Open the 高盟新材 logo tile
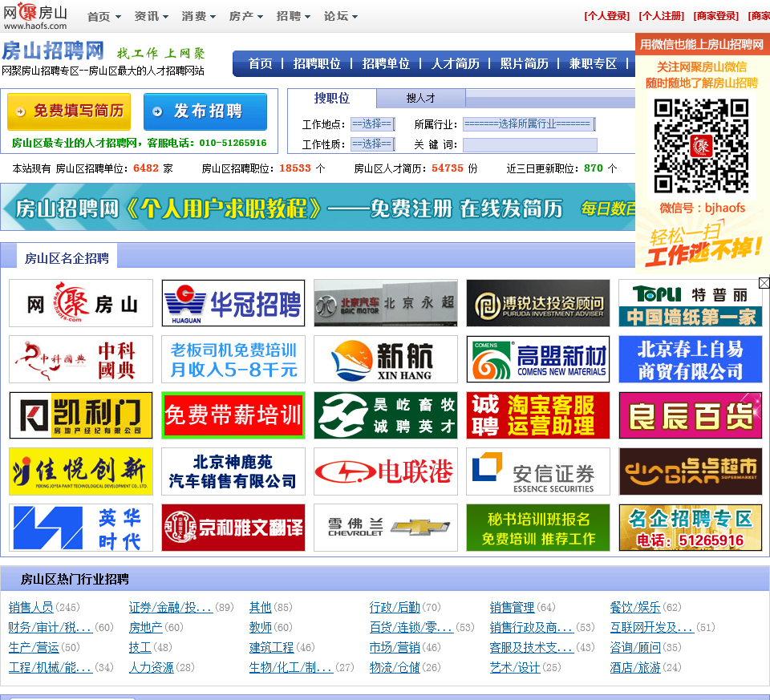770x700 pixels. point(537,359)
